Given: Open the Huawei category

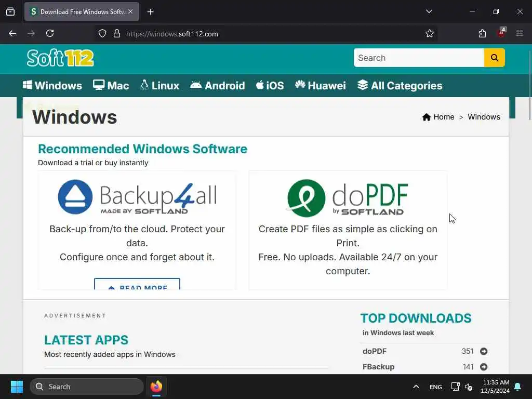Looking at the screenshot, I should pyautogui.click(x=320, y=86).
